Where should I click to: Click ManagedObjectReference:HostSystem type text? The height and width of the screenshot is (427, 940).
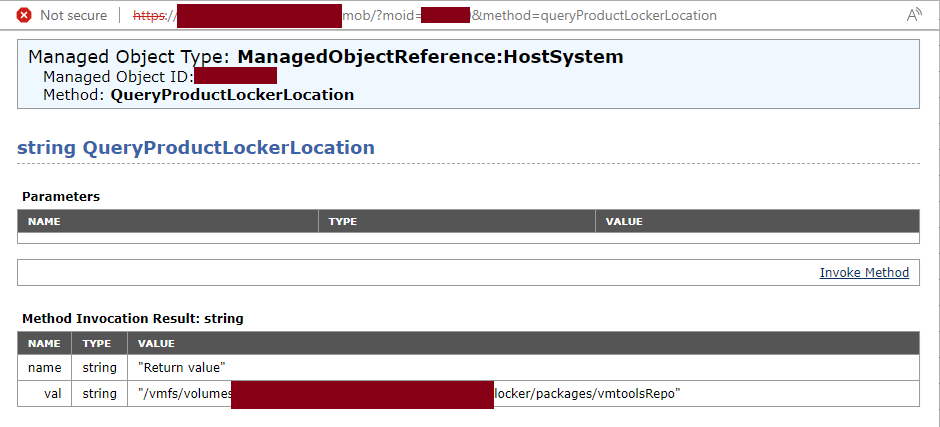[430, 57]
